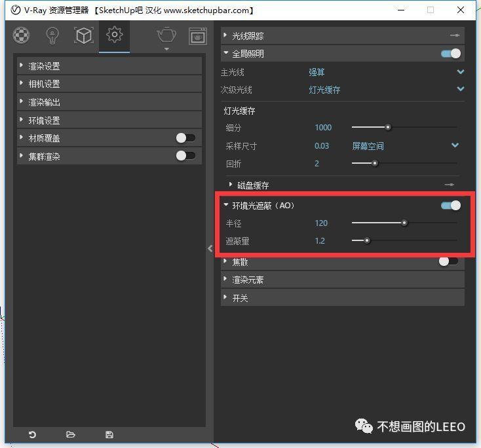Click the 强算 primary engine value
This screenshot has height=448, width=481.
click(x=317, y=72)
